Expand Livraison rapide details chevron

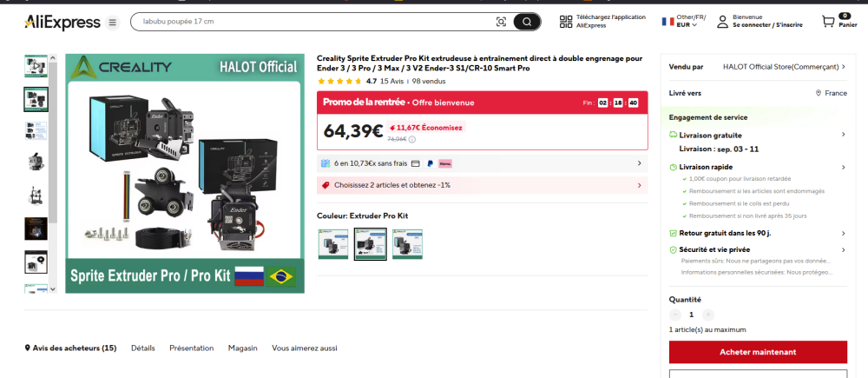coord(843,167)
